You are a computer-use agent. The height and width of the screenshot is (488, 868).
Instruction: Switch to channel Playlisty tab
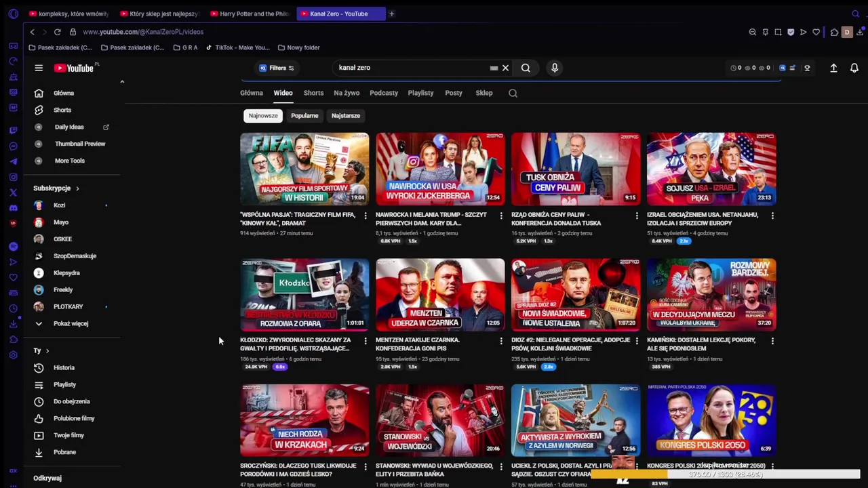click(x=420, y=93)
